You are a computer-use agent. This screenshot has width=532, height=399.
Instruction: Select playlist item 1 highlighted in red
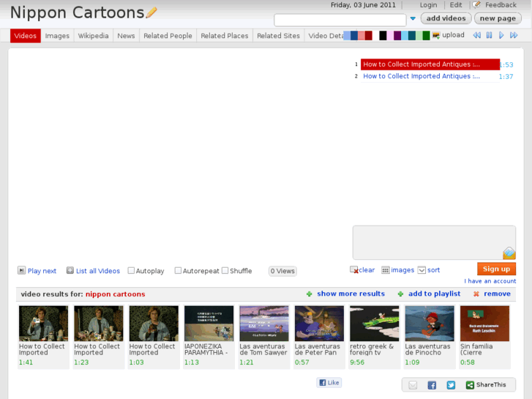click(430, 64)
